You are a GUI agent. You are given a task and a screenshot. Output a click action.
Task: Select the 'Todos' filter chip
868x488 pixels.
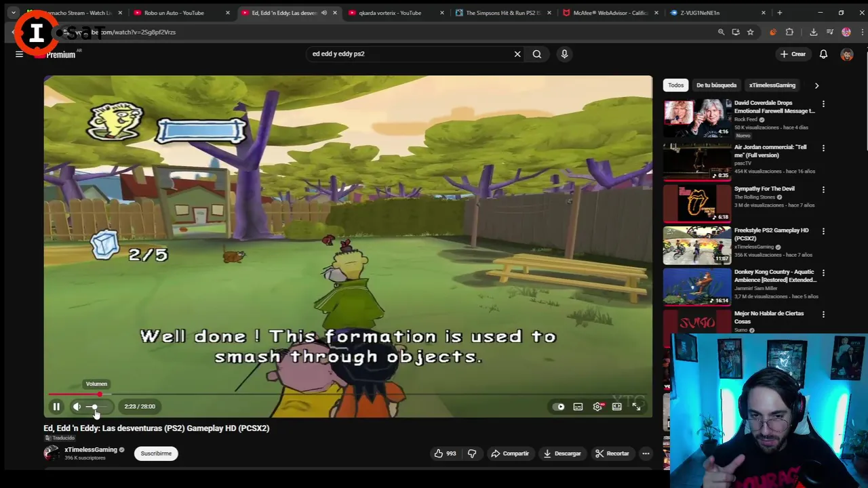point(675,85)
